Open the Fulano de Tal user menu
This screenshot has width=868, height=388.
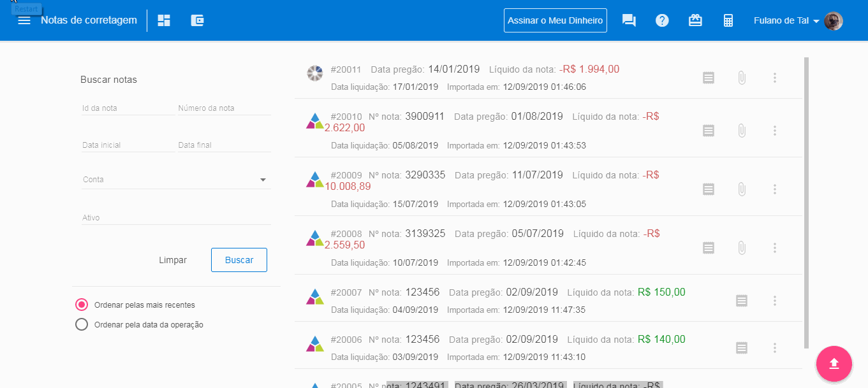click(797, 20)
